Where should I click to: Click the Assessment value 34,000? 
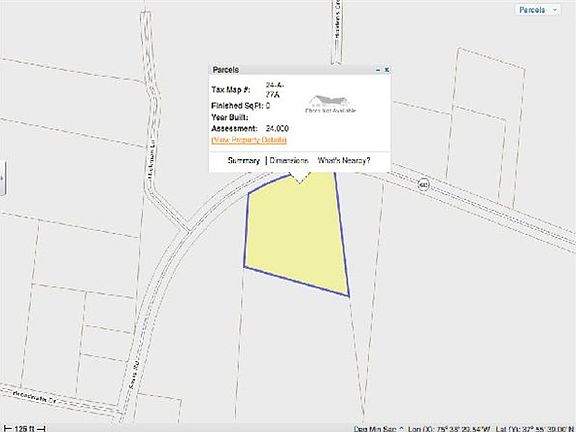(277, 129)
